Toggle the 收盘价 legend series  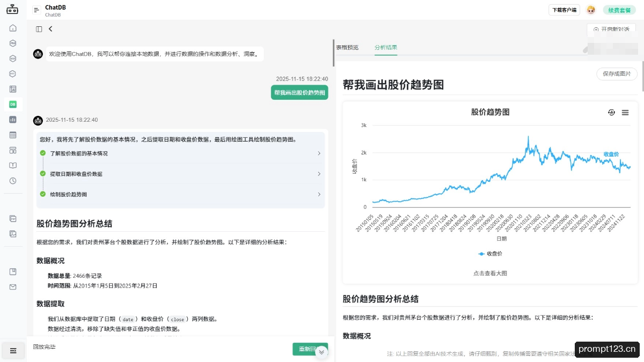coord(491,254)
